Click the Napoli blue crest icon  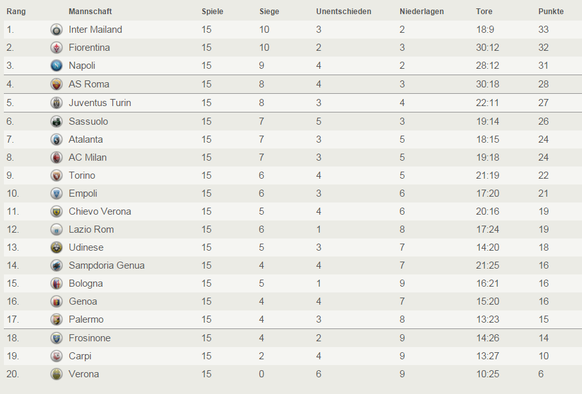click(x=56, y=65)
